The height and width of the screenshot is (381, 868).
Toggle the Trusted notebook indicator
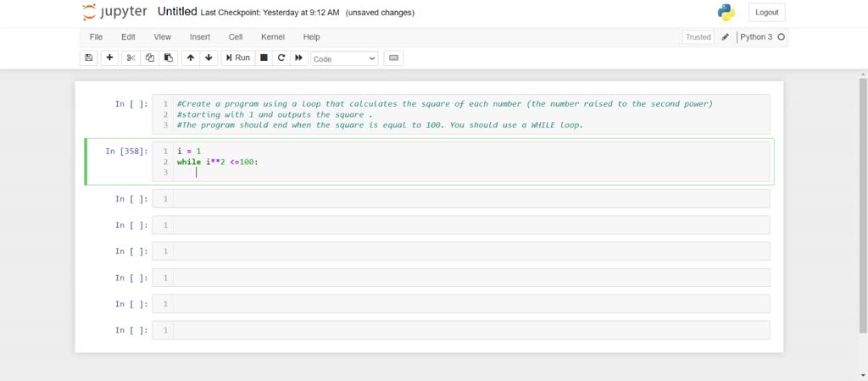point(698,37)
